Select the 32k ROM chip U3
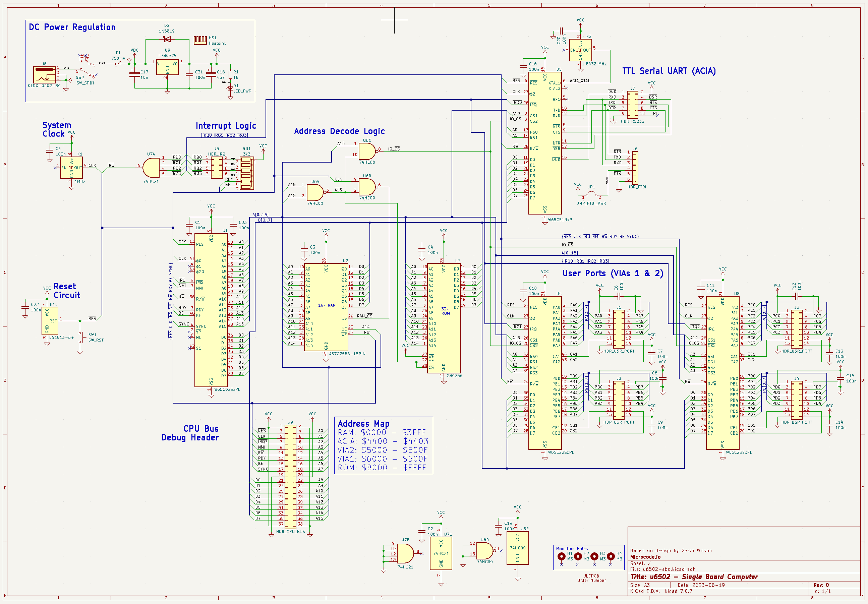The image size is (868, 604). pyautogui.click(x=444, y=317)
